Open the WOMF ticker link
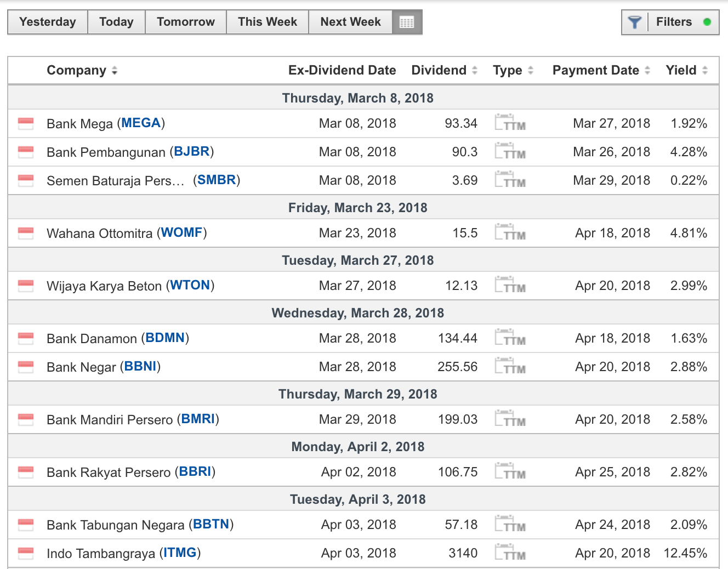 [182, 232]
